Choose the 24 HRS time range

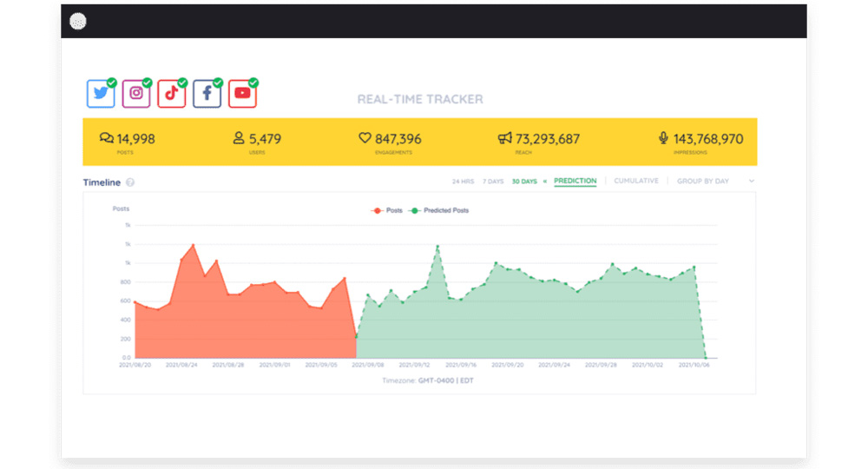pos(463,182)
